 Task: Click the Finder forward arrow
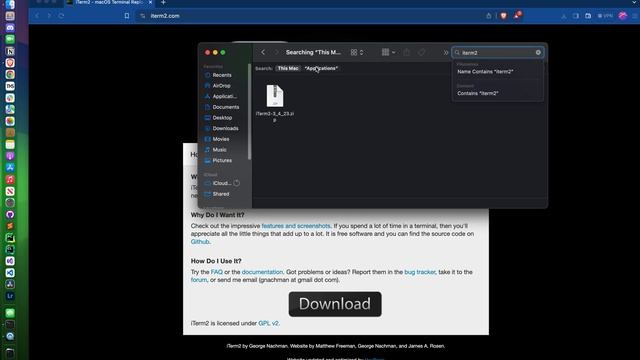click(276, 52)
